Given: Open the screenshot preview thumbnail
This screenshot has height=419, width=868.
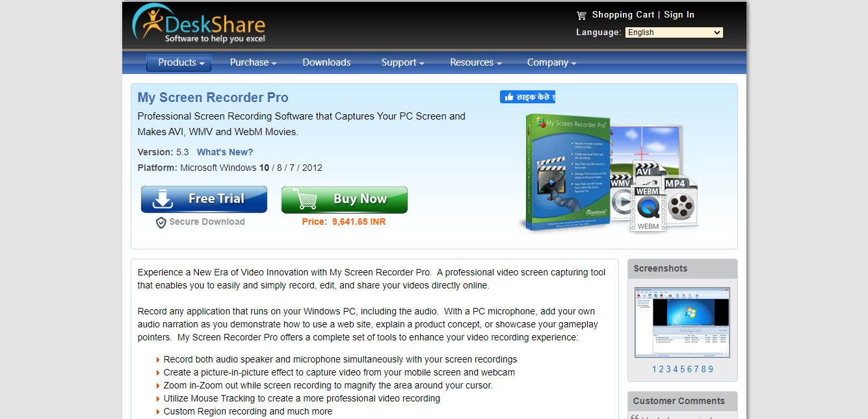Looking at the screenshot, I should (682, 322).
